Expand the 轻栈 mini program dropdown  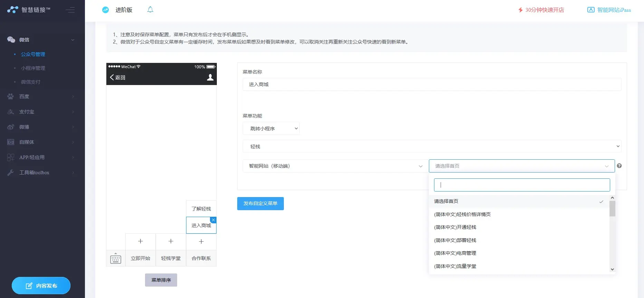[432, 147]
